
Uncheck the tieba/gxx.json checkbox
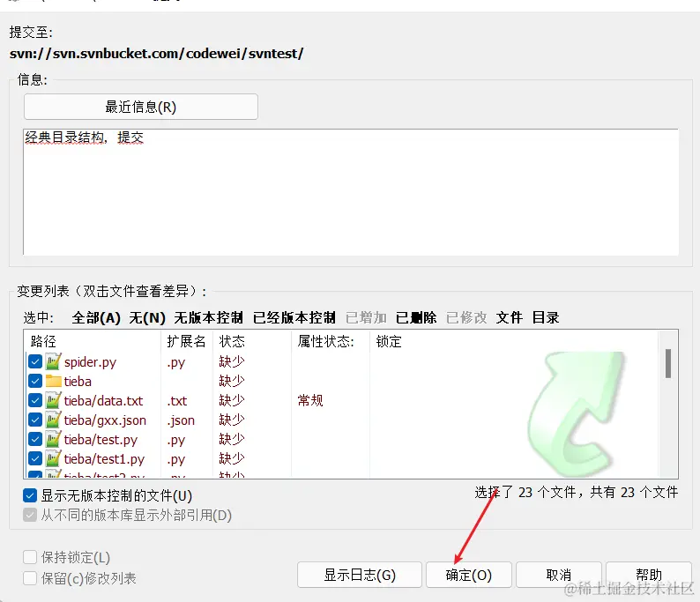[x=34, y=420]
